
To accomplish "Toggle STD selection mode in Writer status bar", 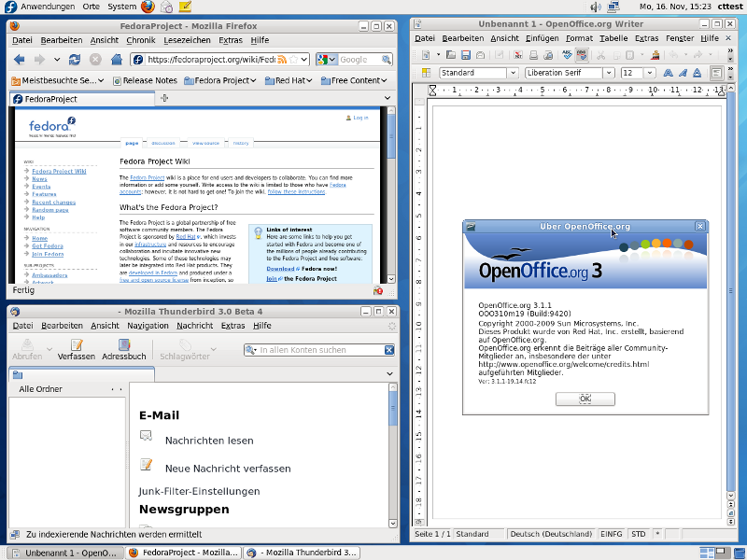I will 639,534.
